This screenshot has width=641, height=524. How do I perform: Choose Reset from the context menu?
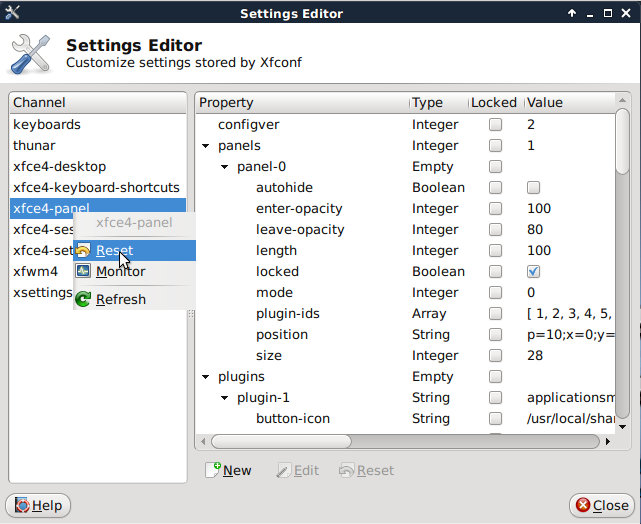tap(134, 250)
